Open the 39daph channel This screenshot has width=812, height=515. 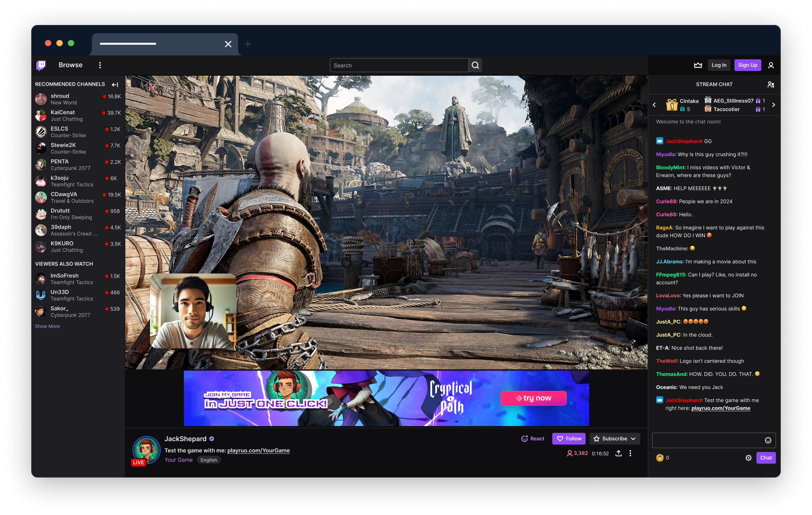[78, 230]
